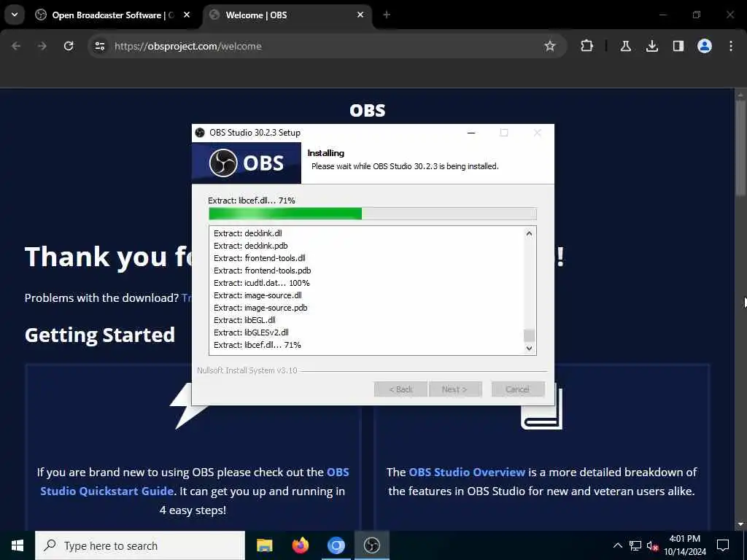Click the Cancel button in installer

tap(518, 389)
